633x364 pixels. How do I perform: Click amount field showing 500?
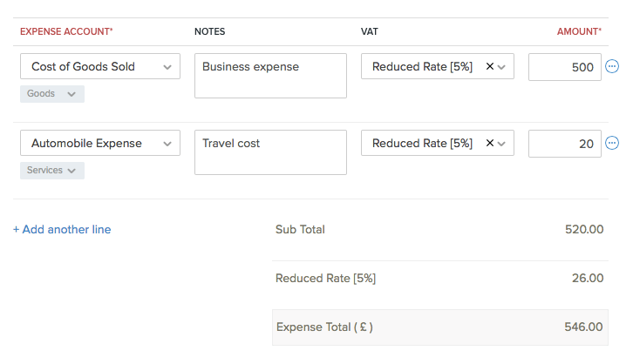point(564,67)
